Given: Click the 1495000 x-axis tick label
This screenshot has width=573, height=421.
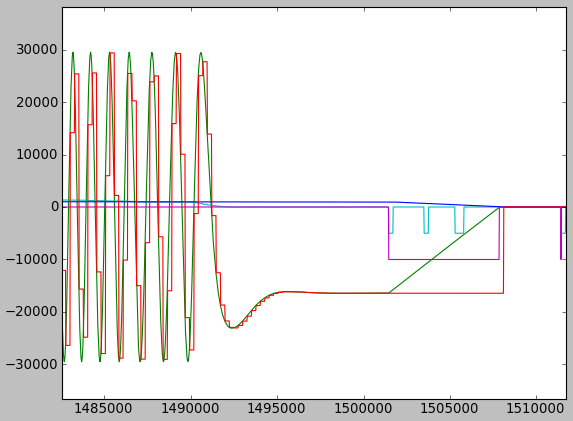Looking at the screenshot, I should pyautogui.click(x=277, y=408).
